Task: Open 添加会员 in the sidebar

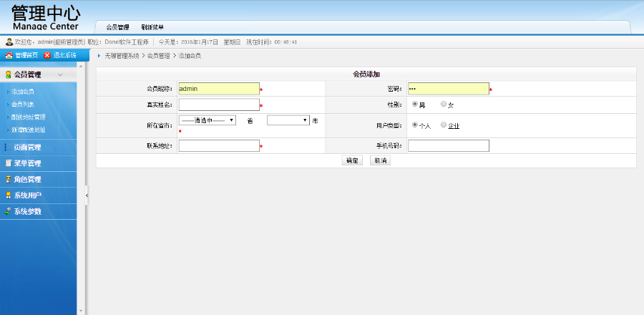Action: [x=23, y=92]
